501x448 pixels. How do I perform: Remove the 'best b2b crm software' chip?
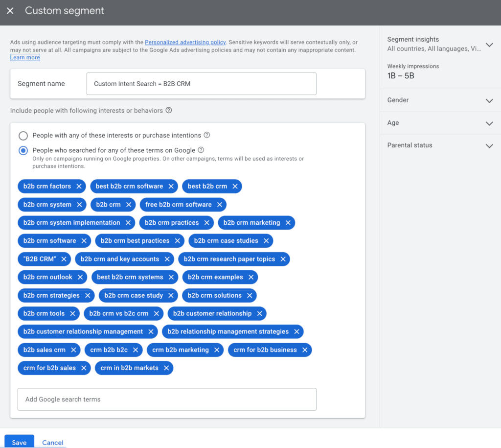(171, 186)
